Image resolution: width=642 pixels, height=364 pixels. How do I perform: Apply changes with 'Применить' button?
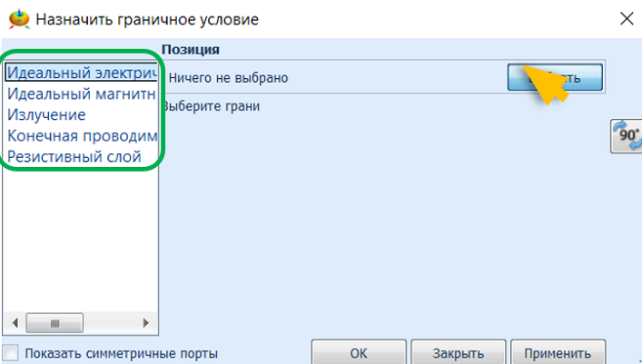[558, 353]
